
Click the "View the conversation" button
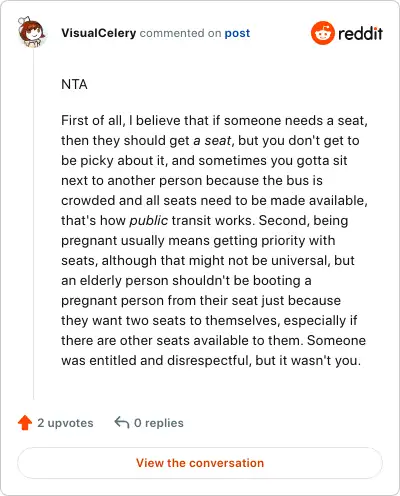[200, 463]
